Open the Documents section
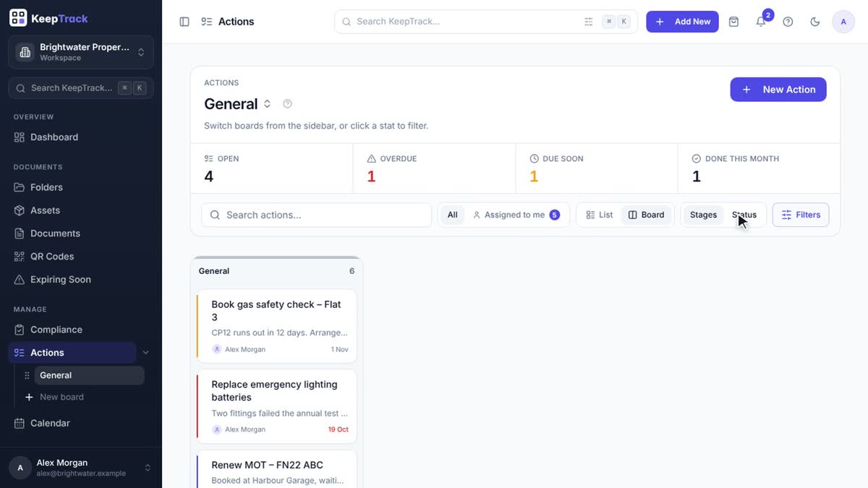The height and width of the screenshot is (488, 868). coord(81,234)
